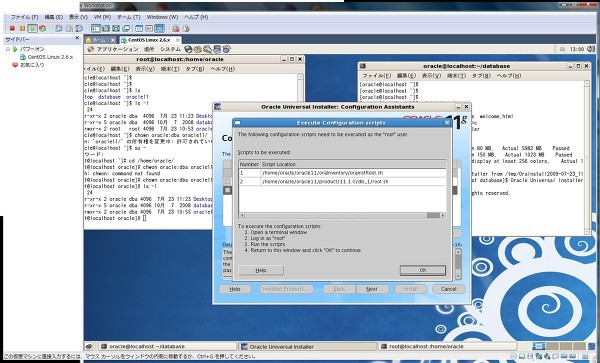Click the horizontal scrollbar in scripts table
The height and width of the screenshot is (363, 600).
[342, 215]
